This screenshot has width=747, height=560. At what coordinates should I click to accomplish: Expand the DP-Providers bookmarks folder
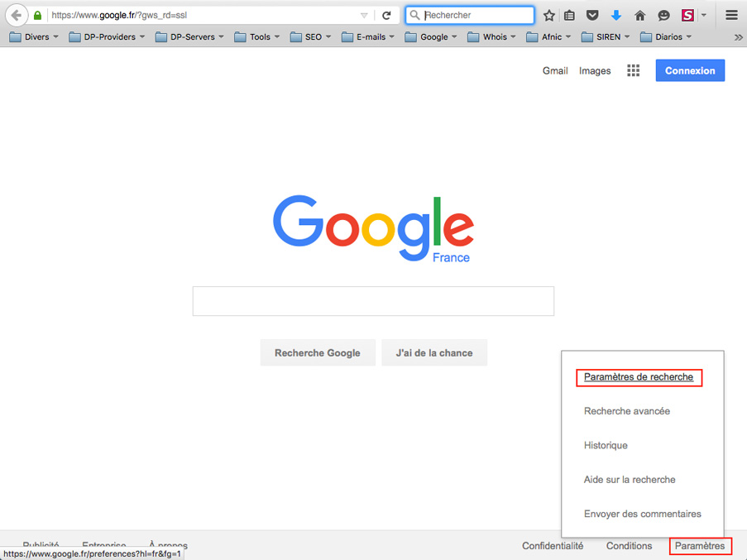point(107,36)
